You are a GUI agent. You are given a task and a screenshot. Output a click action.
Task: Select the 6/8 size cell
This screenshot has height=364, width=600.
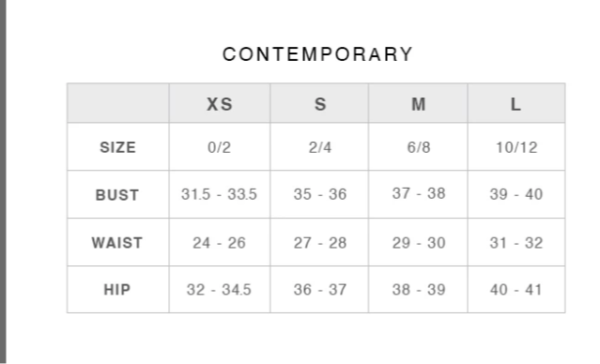pyautogui.click(x=418, y=147)
